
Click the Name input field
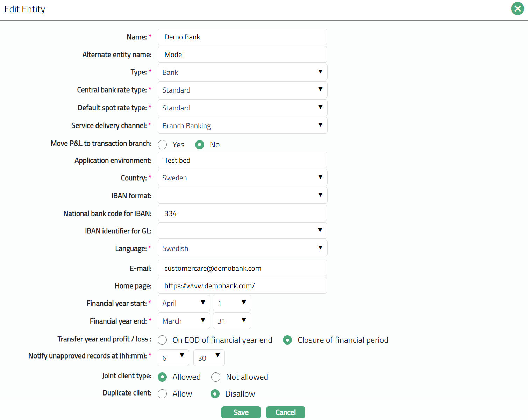(x=242, y=37)
